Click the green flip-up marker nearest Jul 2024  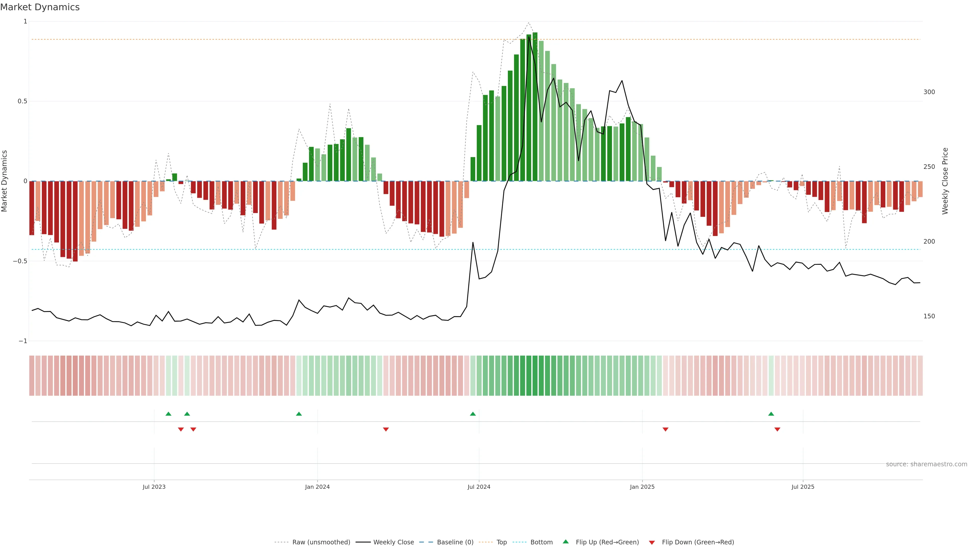(x=472, y=414)
